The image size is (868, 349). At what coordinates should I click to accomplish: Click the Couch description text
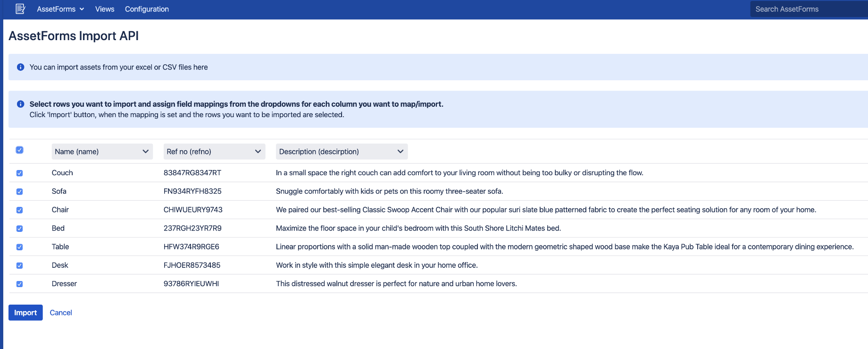point(459,173)
